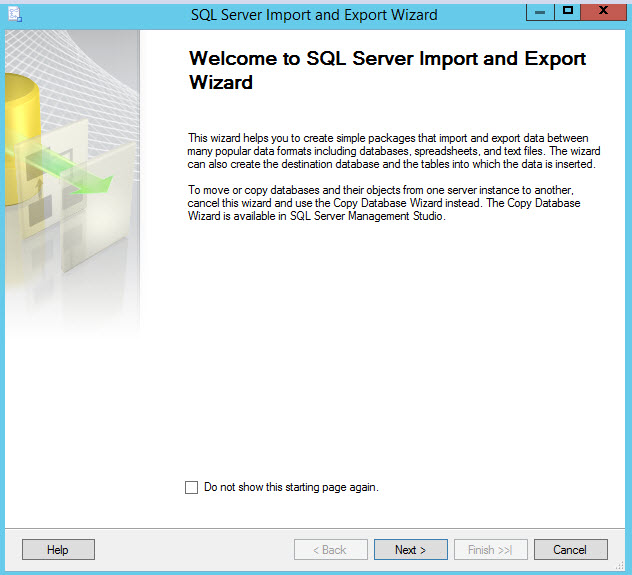Close the wizard with the X button

point(603,12)
